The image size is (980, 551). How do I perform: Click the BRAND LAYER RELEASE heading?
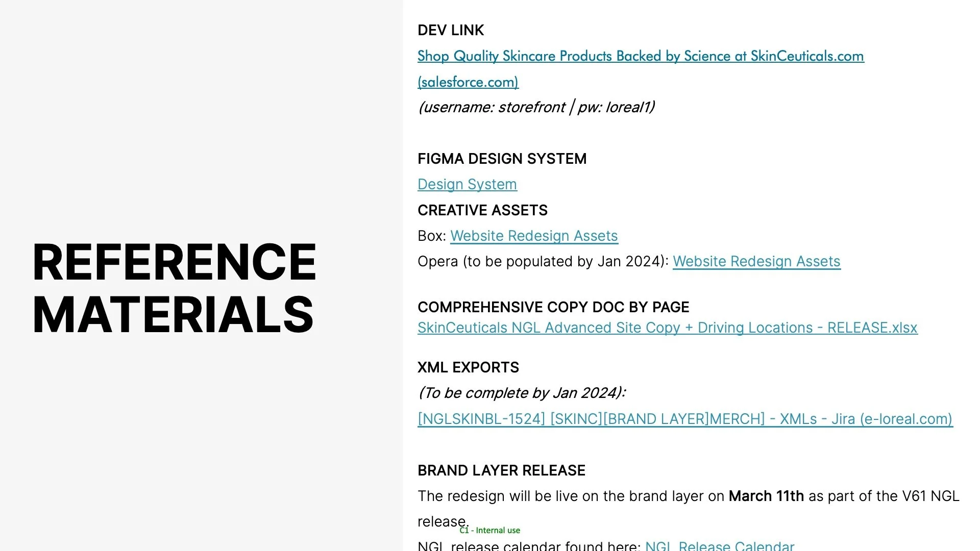(x=501, y=470)
